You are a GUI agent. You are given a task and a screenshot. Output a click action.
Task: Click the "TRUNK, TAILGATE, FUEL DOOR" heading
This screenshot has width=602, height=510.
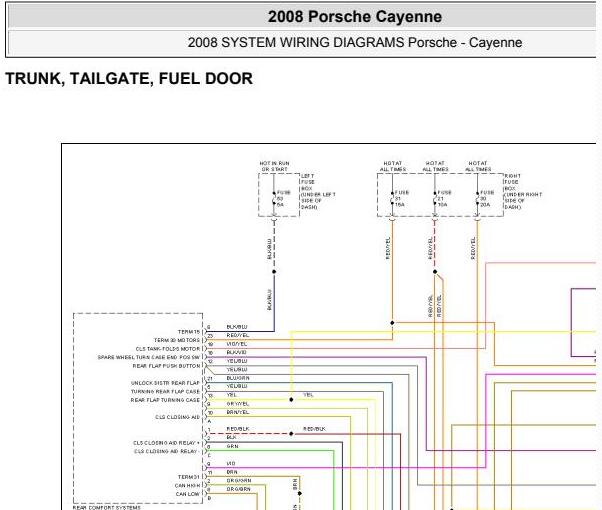pyautogui.click(x=129, y=78)
